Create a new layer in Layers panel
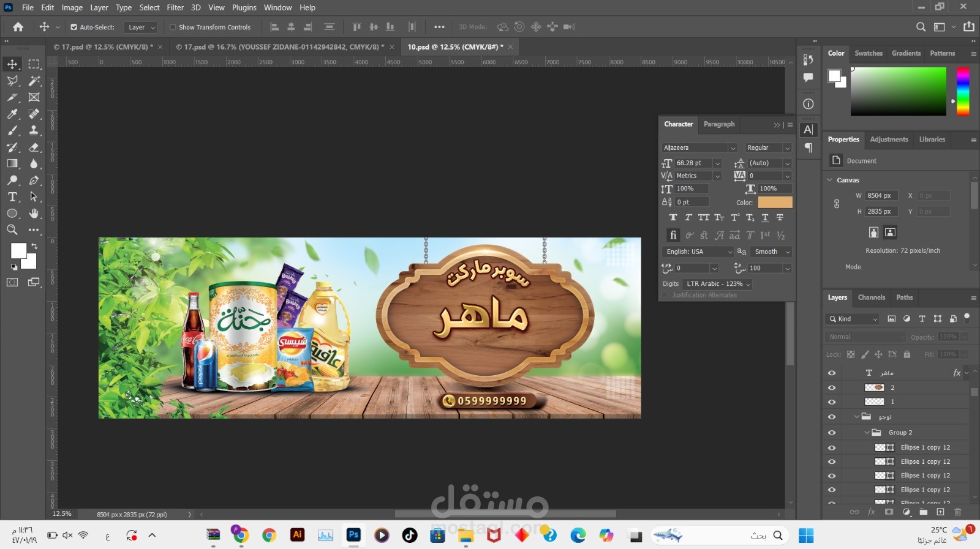The width and height of the screenshot is (980, 549). click(x=940, y=512)
